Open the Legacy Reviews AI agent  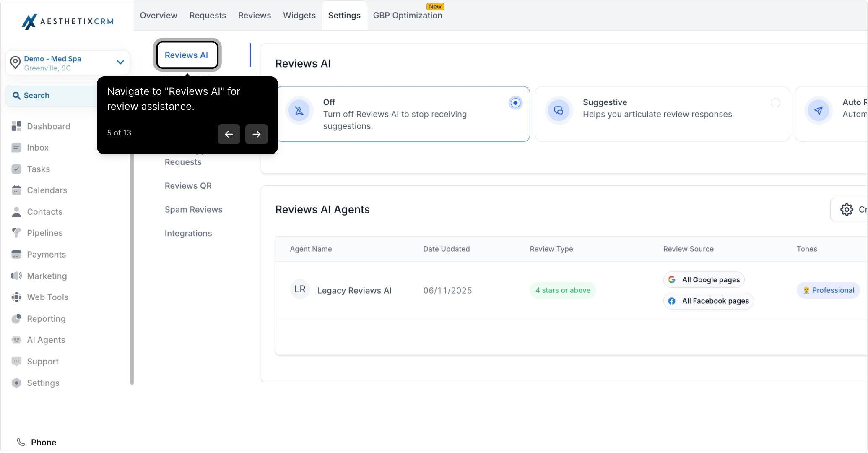coord(354,291)
